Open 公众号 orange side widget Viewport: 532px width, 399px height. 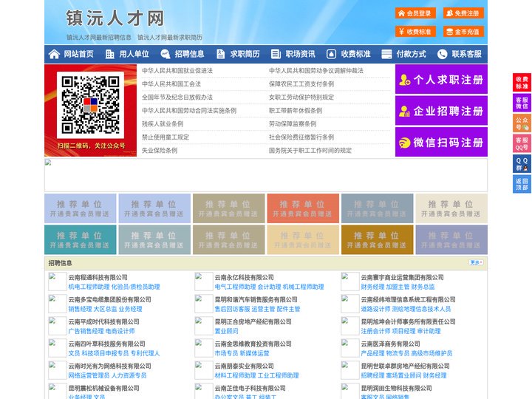click(522, 123)
